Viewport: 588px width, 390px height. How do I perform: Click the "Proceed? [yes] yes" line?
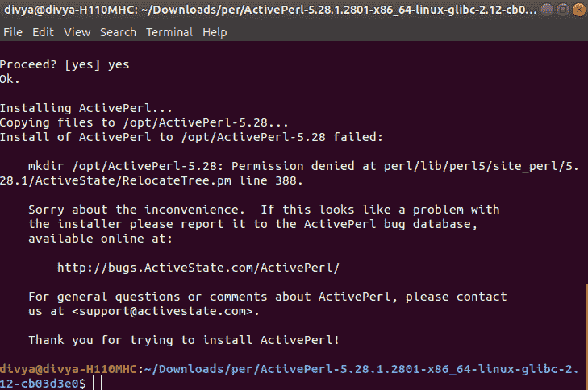65,64
